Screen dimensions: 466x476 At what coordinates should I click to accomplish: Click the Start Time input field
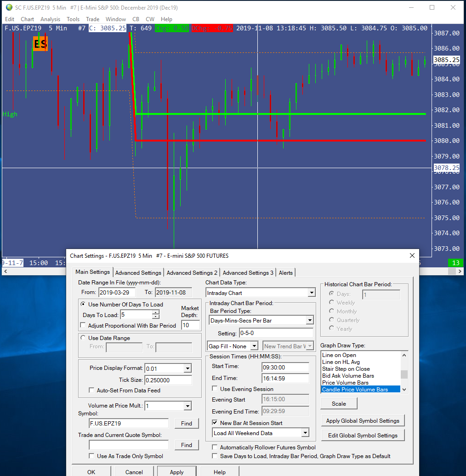coord(285,367)
